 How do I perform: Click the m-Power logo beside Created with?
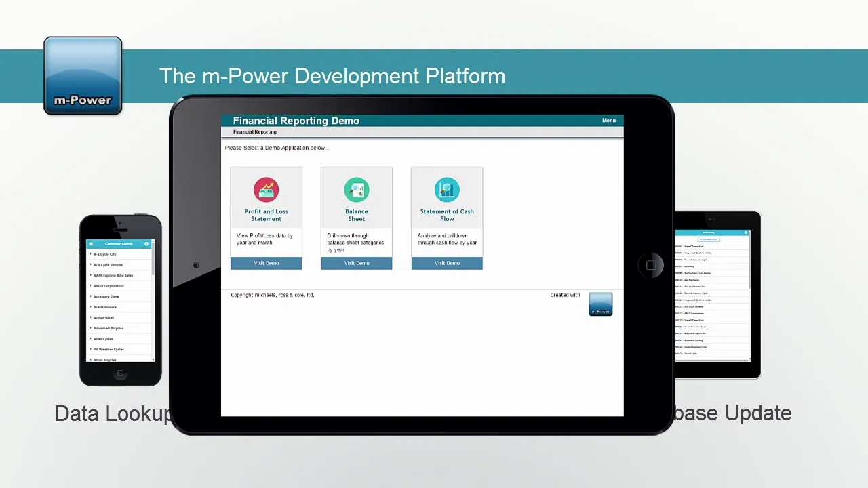[601, 304]
